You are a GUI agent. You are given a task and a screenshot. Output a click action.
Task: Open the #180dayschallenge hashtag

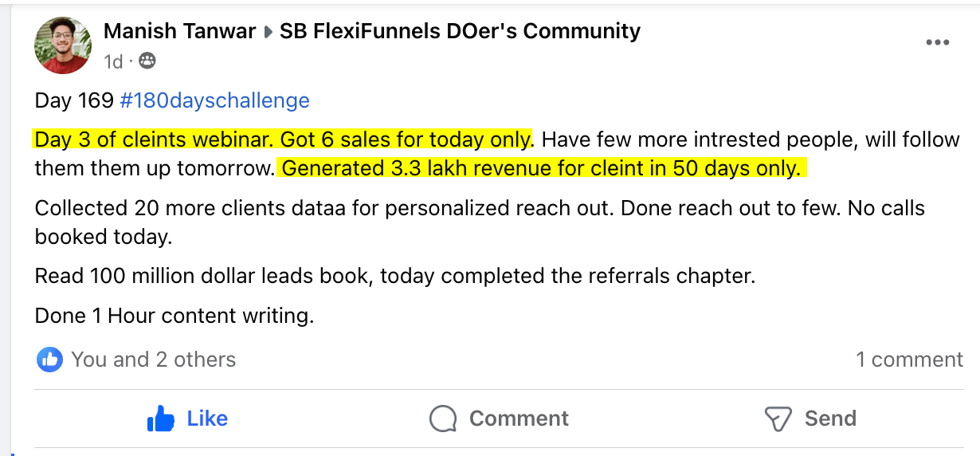point(214,100)
